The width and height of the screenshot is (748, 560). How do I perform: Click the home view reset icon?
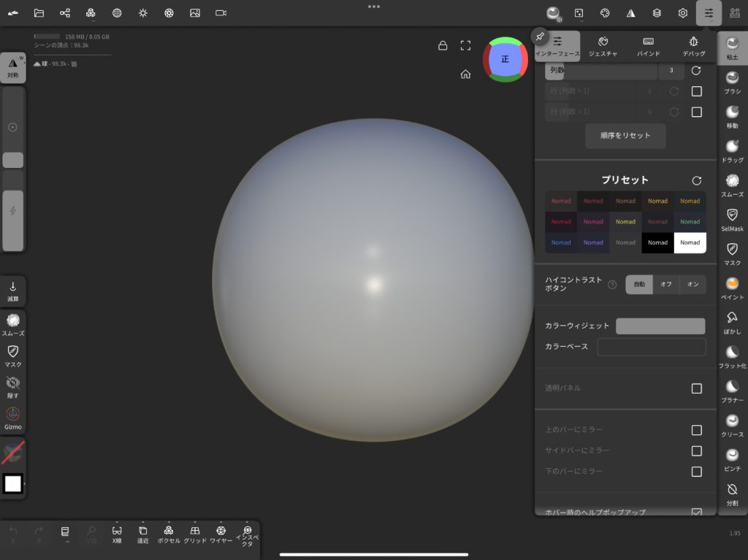465,74
